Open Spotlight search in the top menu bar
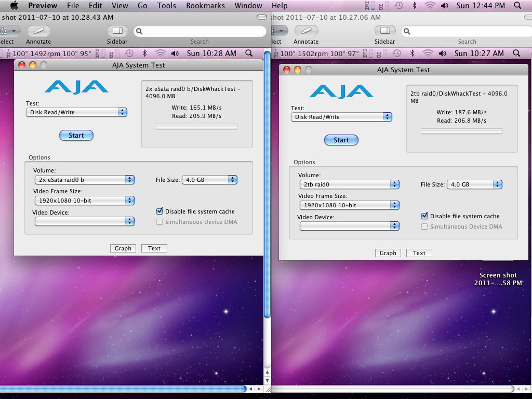Screen dimensions: 532x399 point(517,5)
